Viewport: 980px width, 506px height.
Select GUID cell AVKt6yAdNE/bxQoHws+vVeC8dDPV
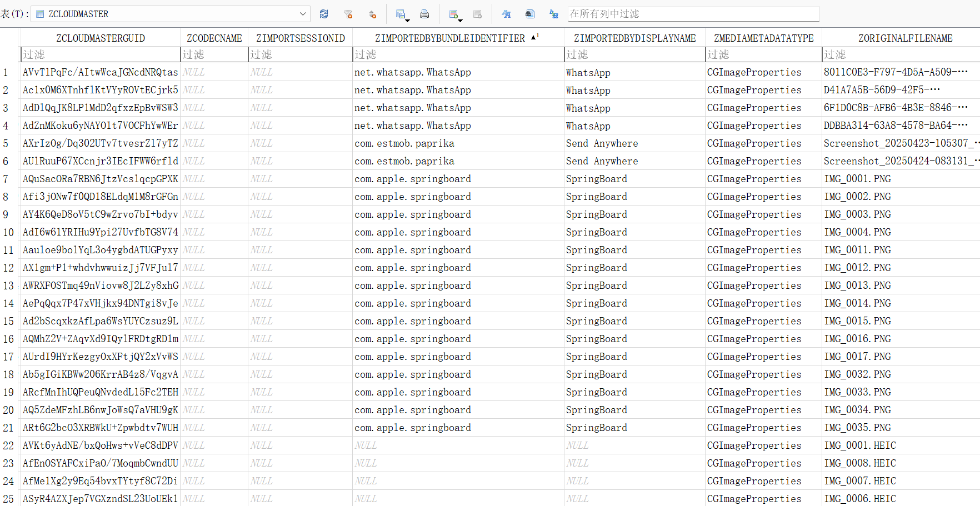pos(101,445)
